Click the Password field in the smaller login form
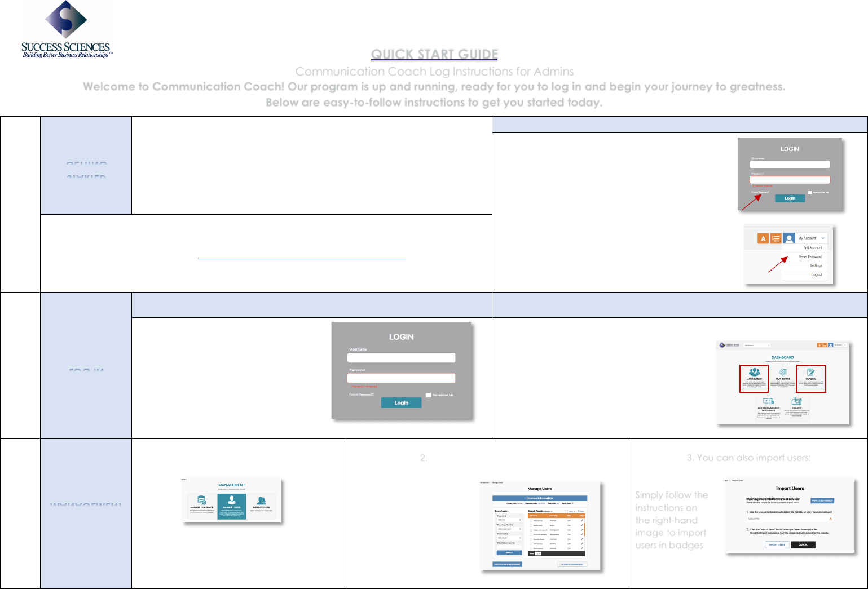This screenshot has height=589, width=868. click(x=790, y=180)
